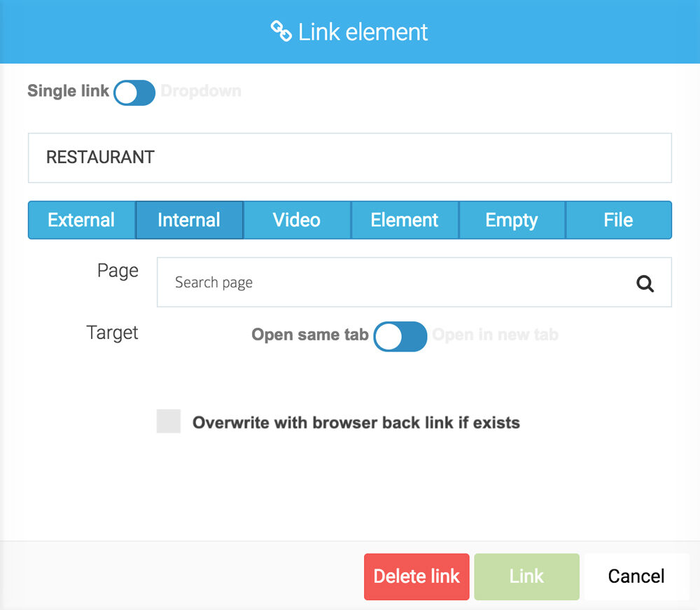Click the Delete link button
The width and height of the screenshot is (700, 610).
(416, 576)
